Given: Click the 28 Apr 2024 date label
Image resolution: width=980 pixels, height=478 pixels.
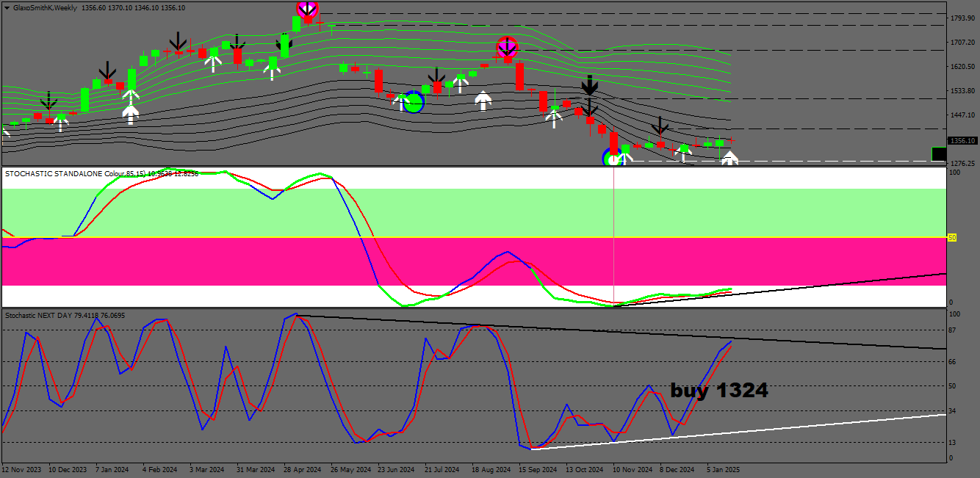Looking at the screenshot, I should pos(303,468).
